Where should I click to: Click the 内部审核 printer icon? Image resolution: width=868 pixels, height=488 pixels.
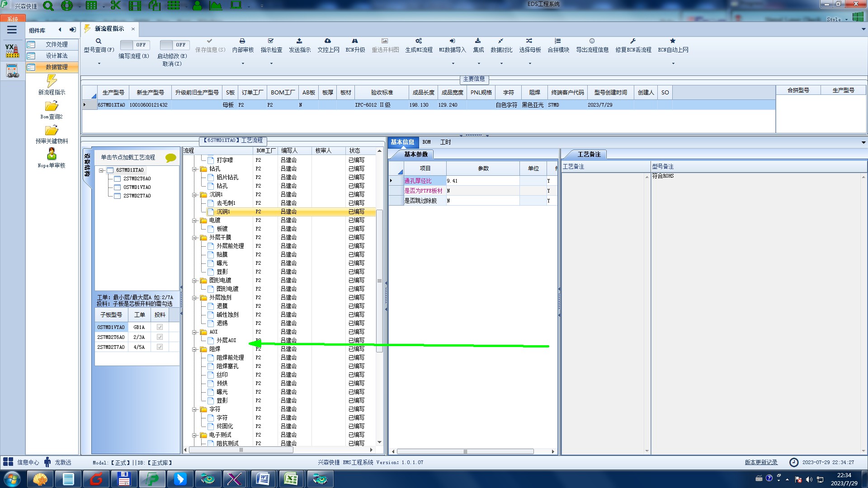(x=242, y=41)
